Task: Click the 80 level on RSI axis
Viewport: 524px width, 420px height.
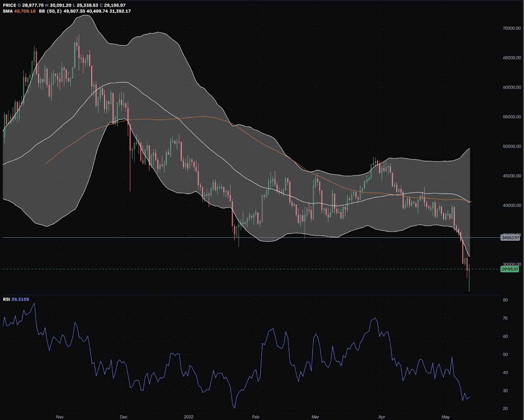Action: coord(506,300)
